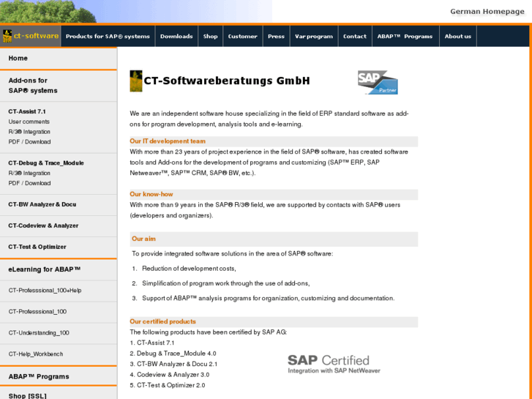532x399 pixels.
Task: Open CT-Test & Optimizer page
Action: point(37,247)
